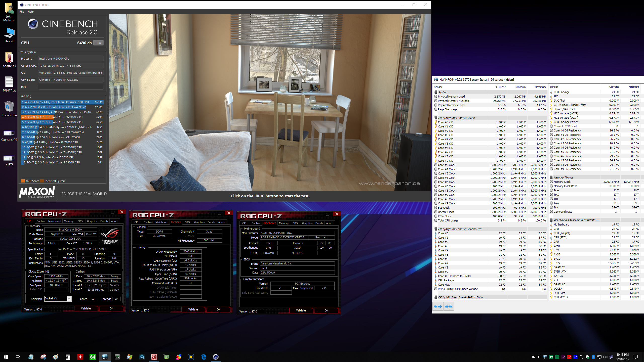This screenshot has width=644, height=362.
Task: Switch to Cinebench taskbar icon
Action: point(216,357)
